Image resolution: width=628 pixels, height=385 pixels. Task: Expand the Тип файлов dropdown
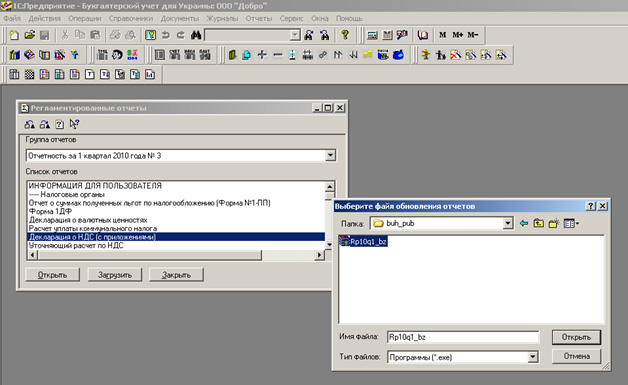click(533, 357)
